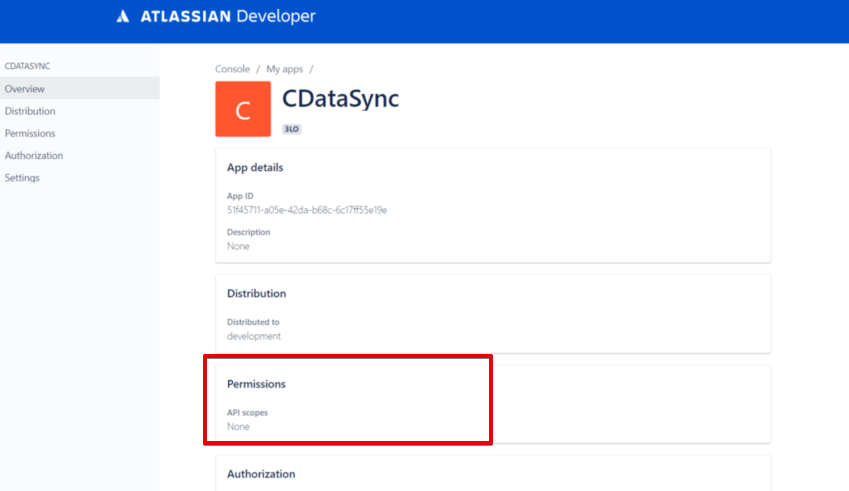Click the App details card heading
This screenshot has width=849, height=491.
pyautogui.click(x=255, y=168)
